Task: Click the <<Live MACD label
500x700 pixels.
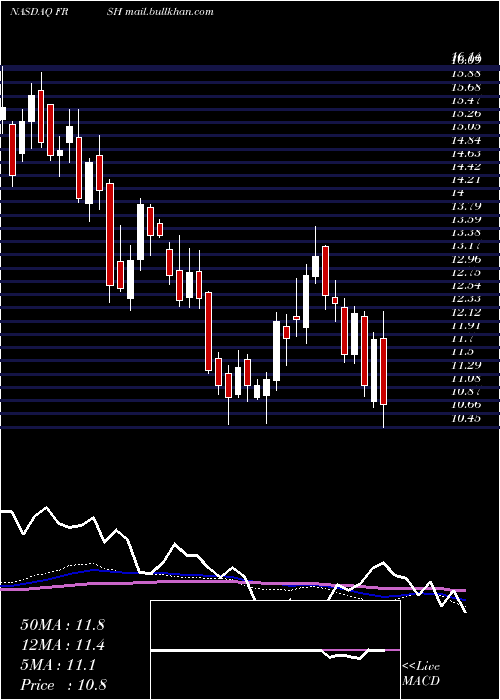Action: (421, 673)
